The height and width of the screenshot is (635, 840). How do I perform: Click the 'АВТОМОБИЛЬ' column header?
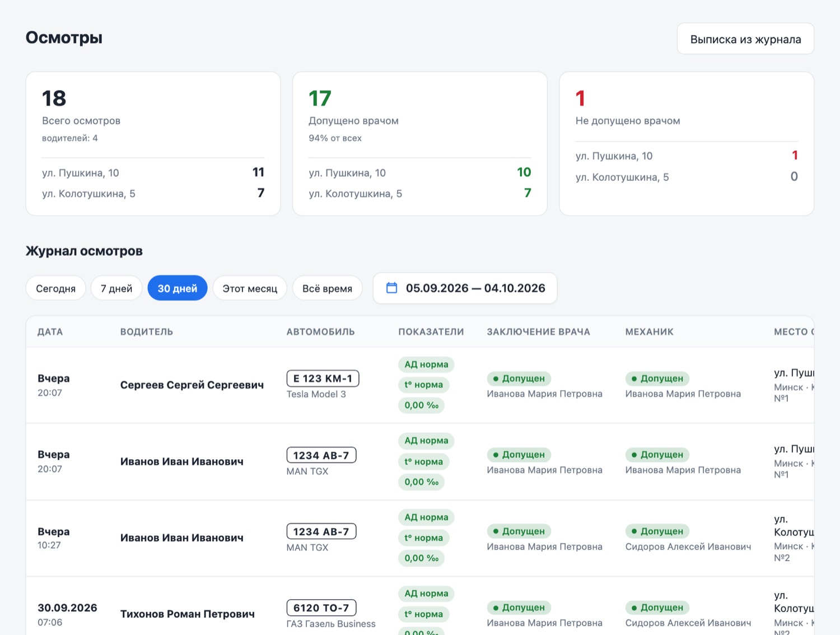[x=321, y=331]
